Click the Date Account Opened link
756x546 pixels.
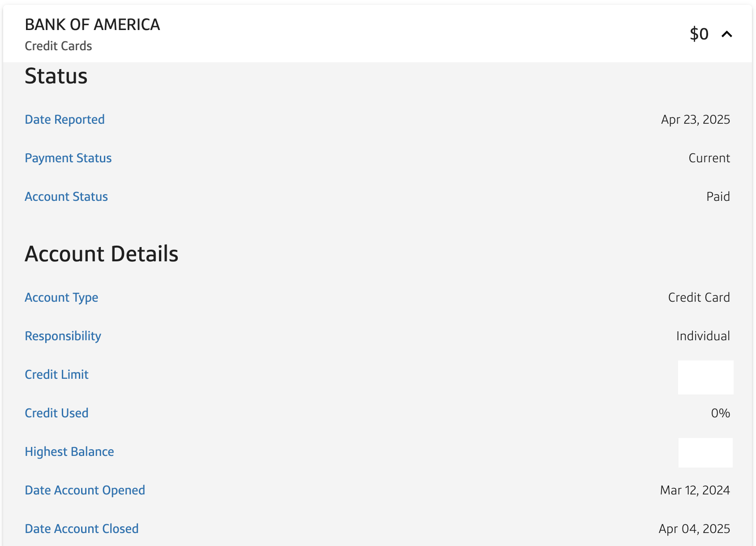(x=85, y=490)
